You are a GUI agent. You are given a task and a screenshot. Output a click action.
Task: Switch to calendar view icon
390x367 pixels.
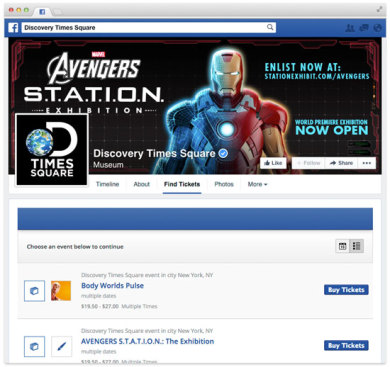[x=342, y=246]
